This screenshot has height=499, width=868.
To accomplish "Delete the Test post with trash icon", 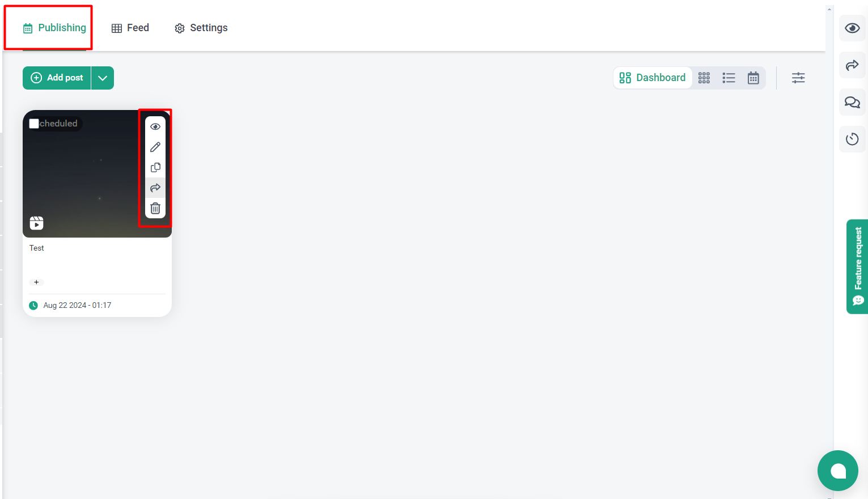I will 155,208.
